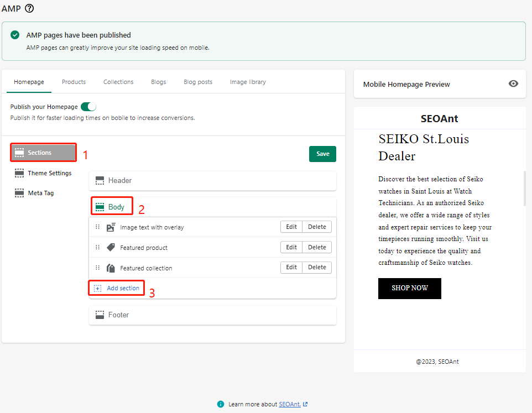Click the Image text with overlay icon
Viewport: 532px width, 413px height.
click(111, 227)
